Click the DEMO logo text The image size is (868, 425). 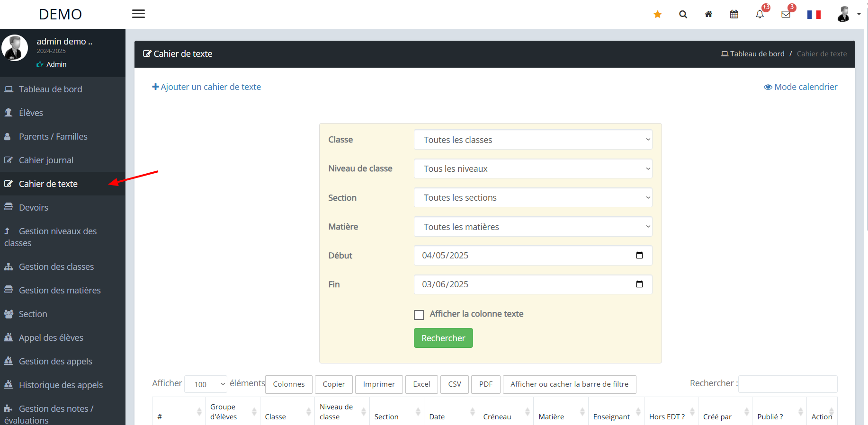click(x=60, y=14)
